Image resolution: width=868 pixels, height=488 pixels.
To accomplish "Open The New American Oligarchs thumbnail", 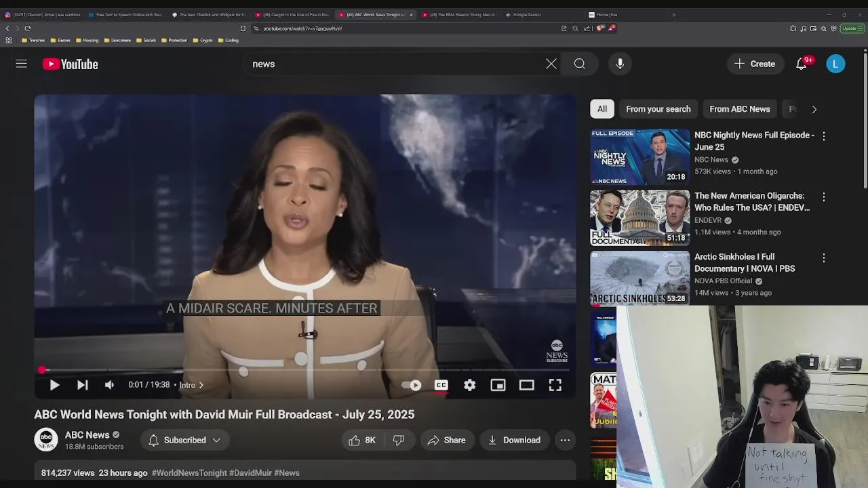I will 639,218.
